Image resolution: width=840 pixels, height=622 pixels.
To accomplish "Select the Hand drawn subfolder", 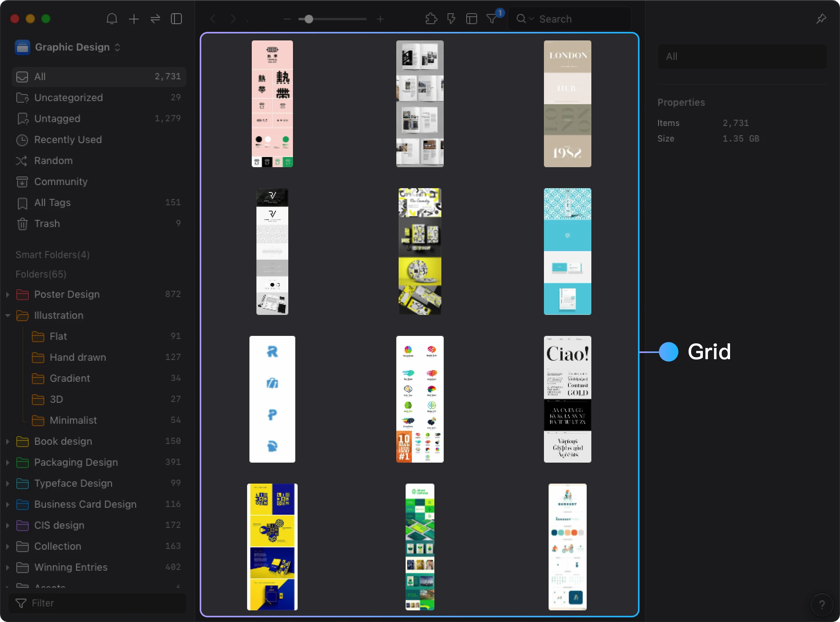I will [x=107, y=357].
